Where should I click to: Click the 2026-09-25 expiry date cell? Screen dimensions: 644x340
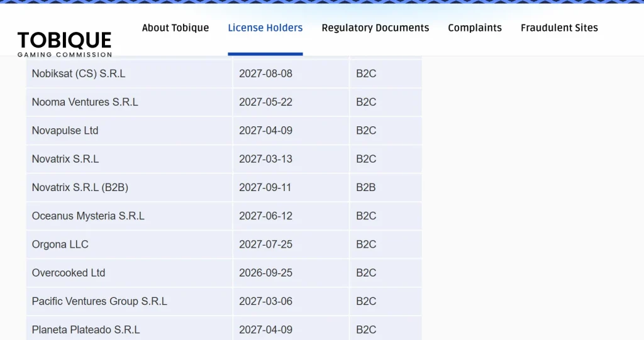pos(291,273)
